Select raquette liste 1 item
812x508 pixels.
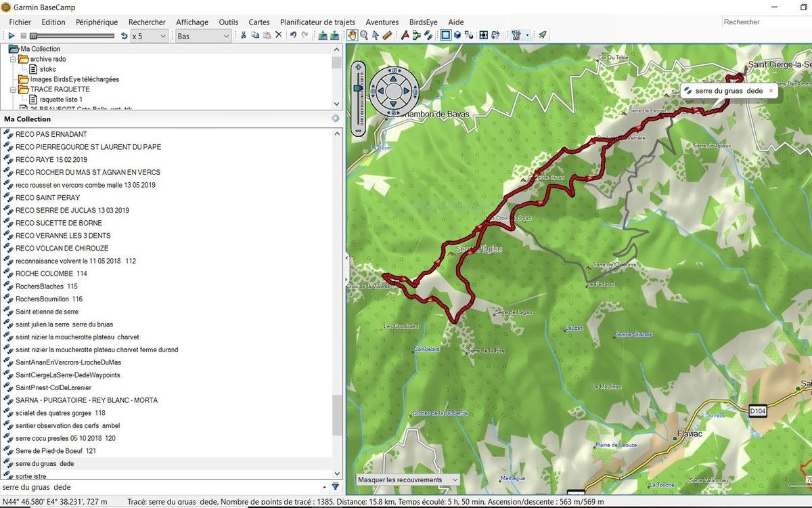[61, 100]
